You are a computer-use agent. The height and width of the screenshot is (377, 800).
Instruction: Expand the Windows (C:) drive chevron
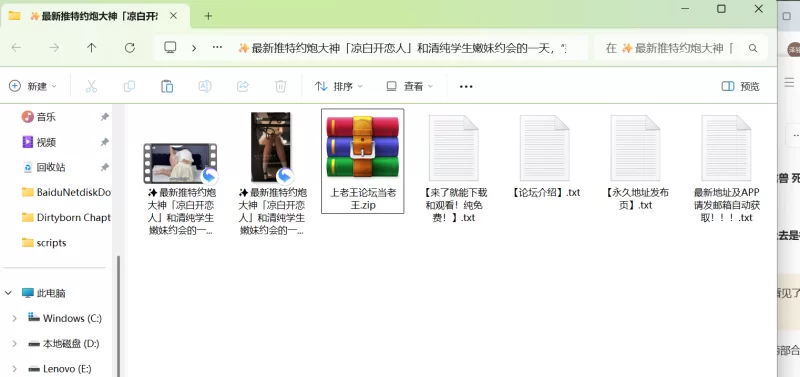click(14, 318)
